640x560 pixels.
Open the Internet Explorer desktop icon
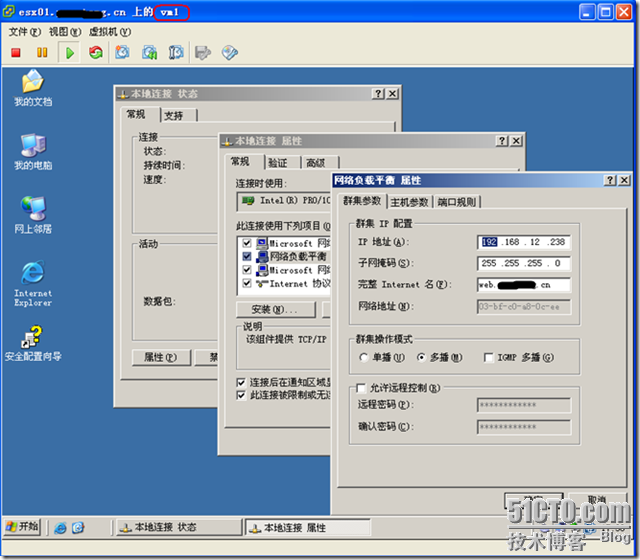(33, 283)
